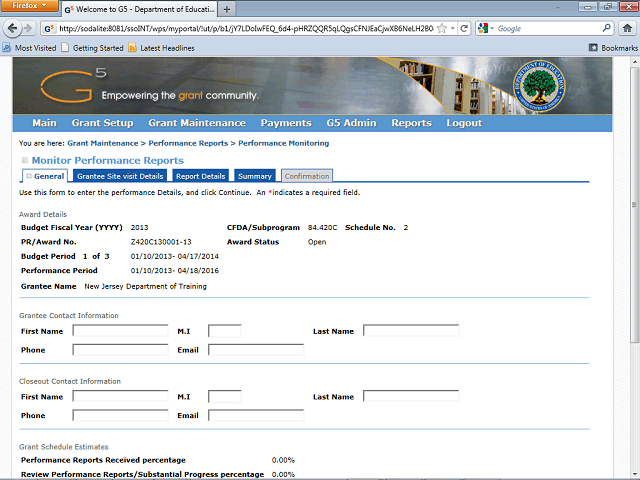Follow Performance Reports breadcrumb link

pos(188,143)
